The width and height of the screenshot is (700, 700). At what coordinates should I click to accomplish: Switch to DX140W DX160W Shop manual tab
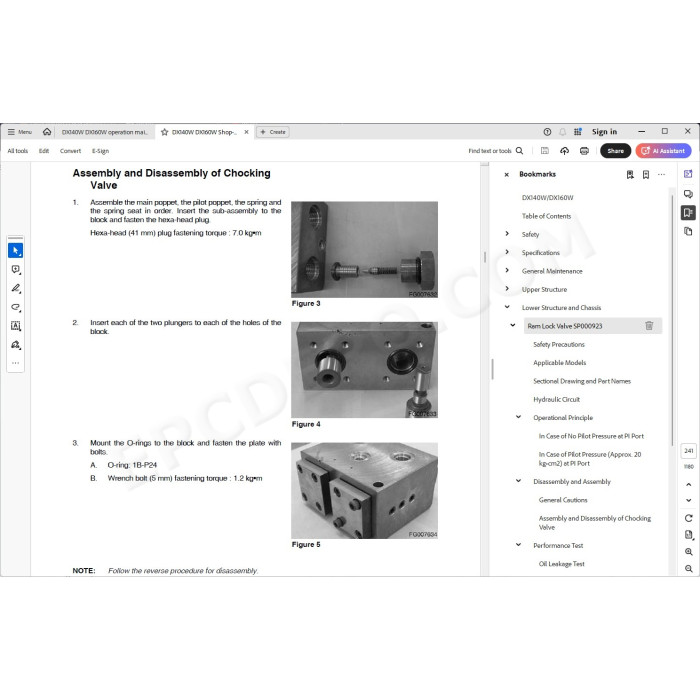tap(204, 132)
